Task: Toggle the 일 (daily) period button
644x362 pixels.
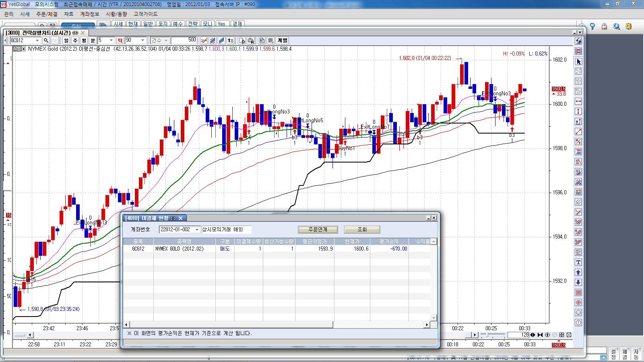Action: pyautogui.click(x=66, y=41)
